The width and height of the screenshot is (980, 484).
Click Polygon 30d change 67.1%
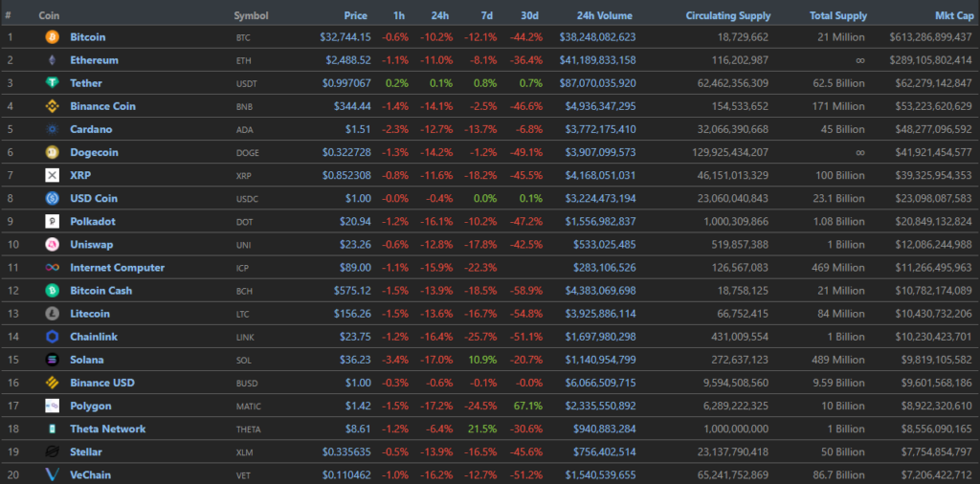(x=529, y=406)
